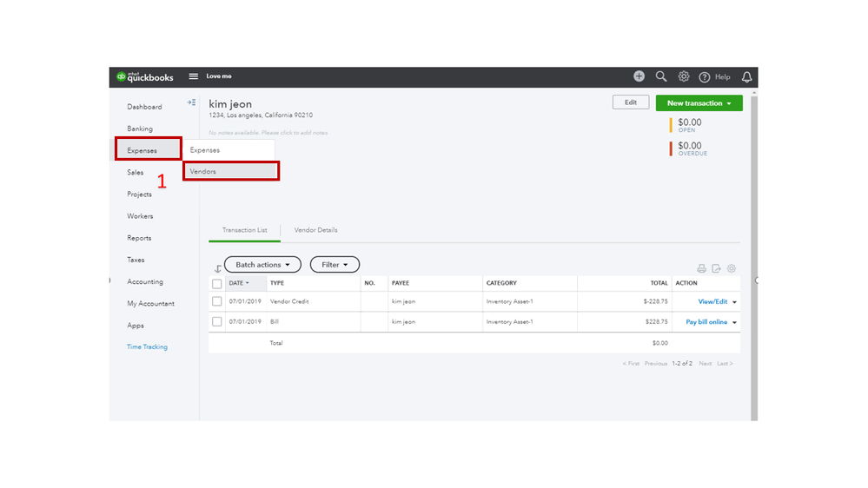Viewport: 868px width, 488px height.
Task: Click the Edit vendor button
Action: (631, 102)
